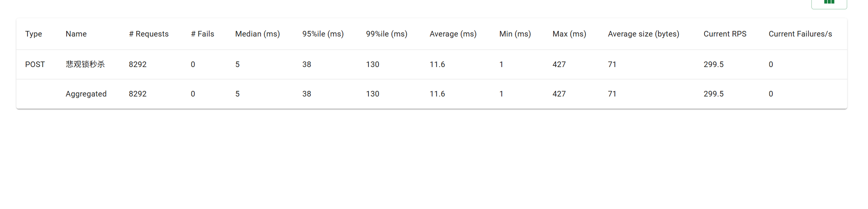Select the POST type cell

(35, 64)
